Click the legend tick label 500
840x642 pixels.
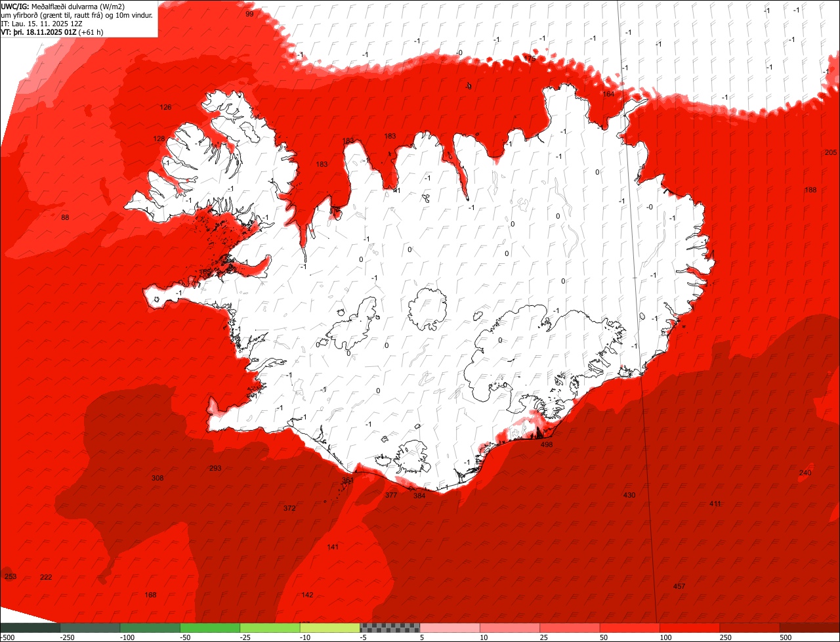(786, 637)
